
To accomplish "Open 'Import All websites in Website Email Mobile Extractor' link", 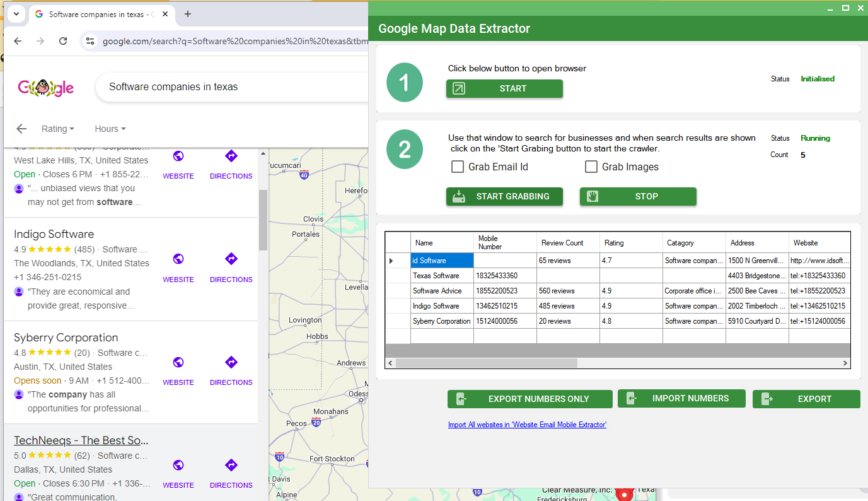I will 527,425.
